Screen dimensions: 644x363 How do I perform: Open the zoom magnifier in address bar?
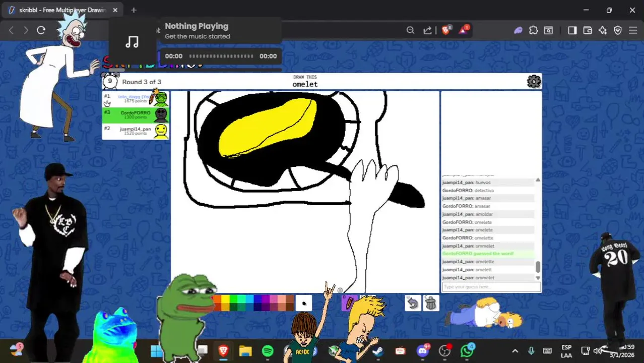410,30
